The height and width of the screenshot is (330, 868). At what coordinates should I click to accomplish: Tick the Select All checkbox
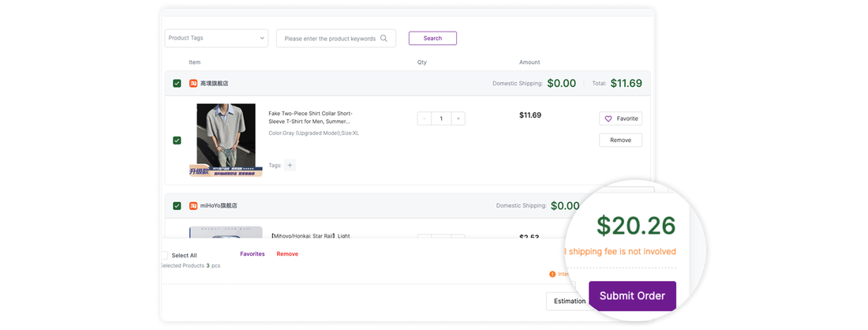164,255
